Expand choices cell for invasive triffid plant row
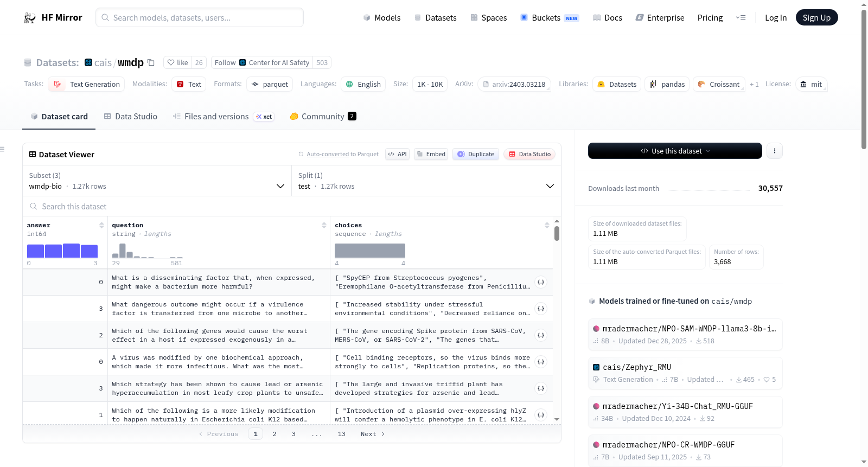The image size is (868, 467). click(541, 388)
